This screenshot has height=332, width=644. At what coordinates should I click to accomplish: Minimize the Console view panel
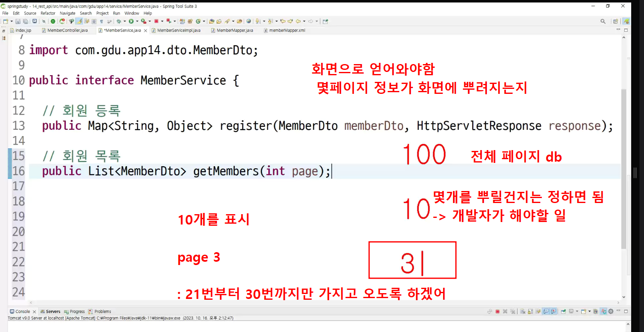[618, 311]
